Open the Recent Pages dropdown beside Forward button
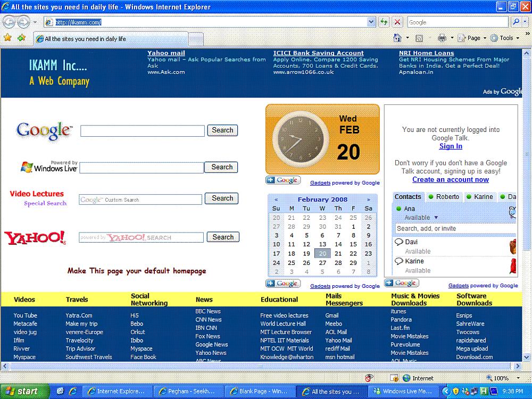Image resolution: width=532 pixels, height=399 pixels. point(35,22)
